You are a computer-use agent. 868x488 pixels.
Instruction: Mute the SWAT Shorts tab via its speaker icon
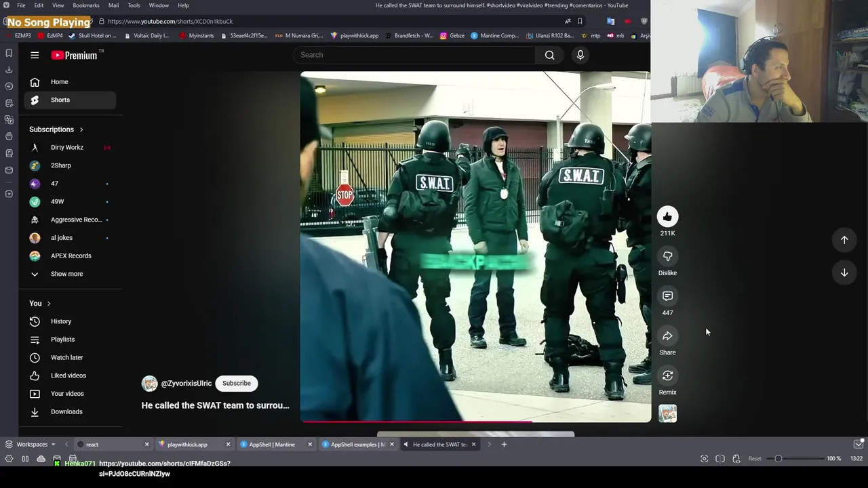(406, 445)
